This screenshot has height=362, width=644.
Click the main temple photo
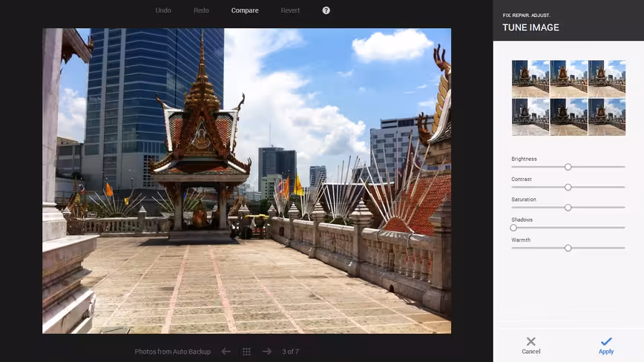click(246, 180)
